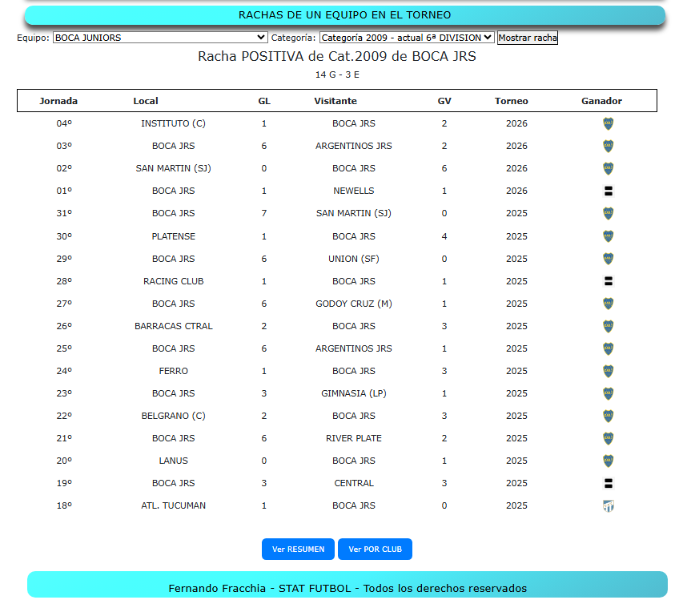Click the NEWELLS visitor team cell
Screen dimensions: 683x616
(x=354, y=191)
